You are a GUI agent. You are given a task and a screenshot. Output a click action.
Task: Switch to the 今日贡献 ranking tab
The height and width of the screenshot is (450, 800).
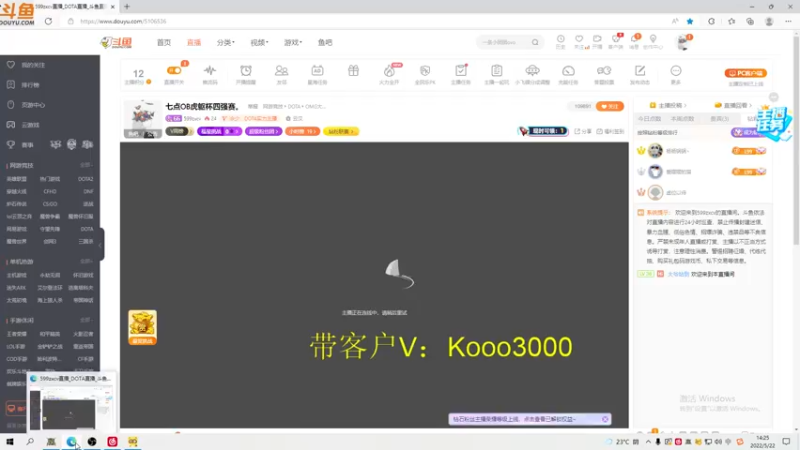(649, 118)
